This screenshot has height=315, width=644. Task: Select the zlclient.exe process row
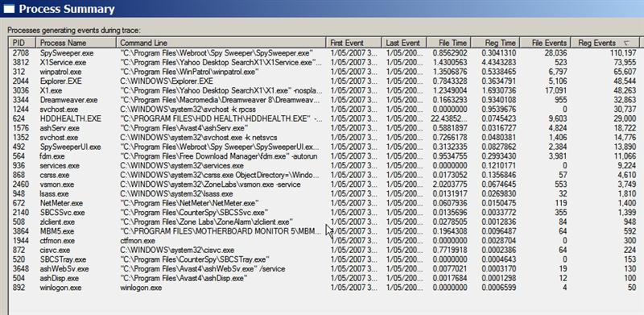pos(324,222)
